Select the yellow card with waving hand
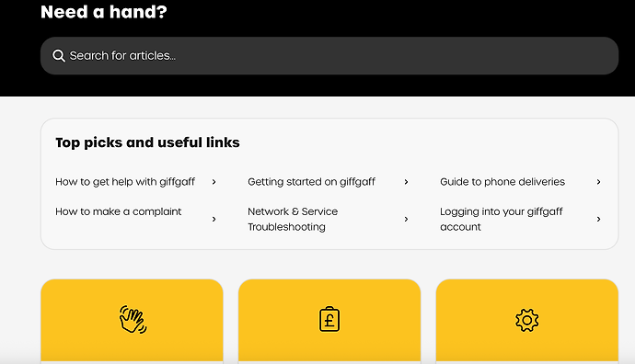The height and width of the screenshot is (364, 635). tap(132, 321)
